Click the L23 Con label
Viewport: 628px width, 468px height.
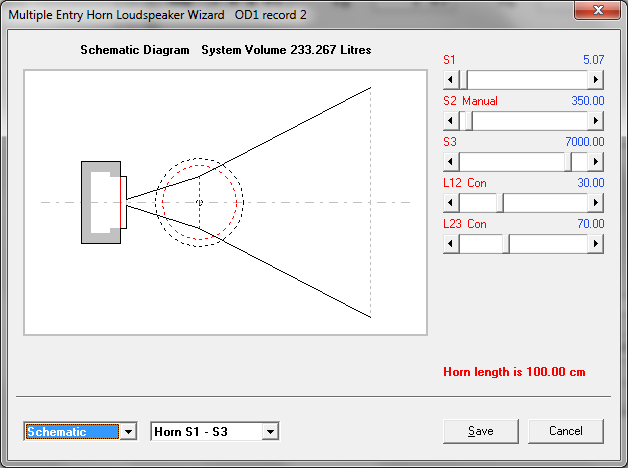(465, 224)
